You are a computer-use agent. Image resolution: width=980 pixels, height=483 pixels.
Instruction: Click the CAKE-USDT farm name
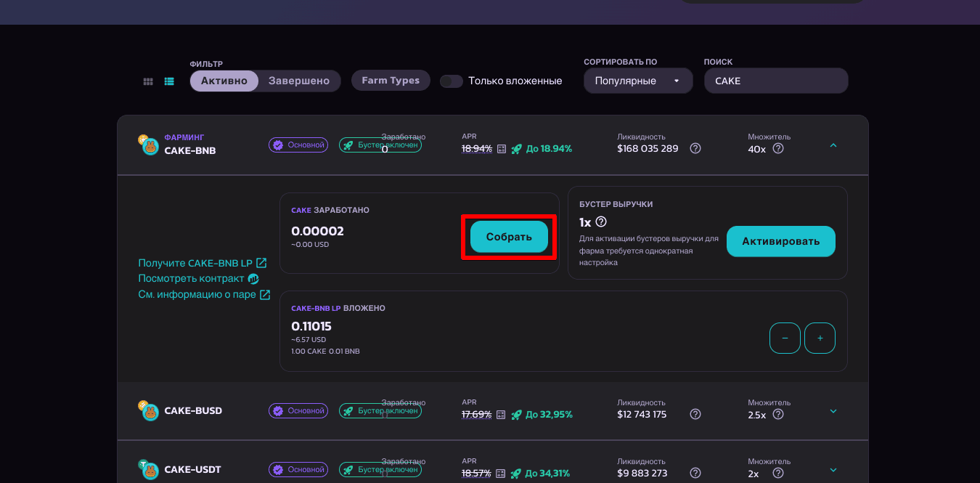[192, 470]
